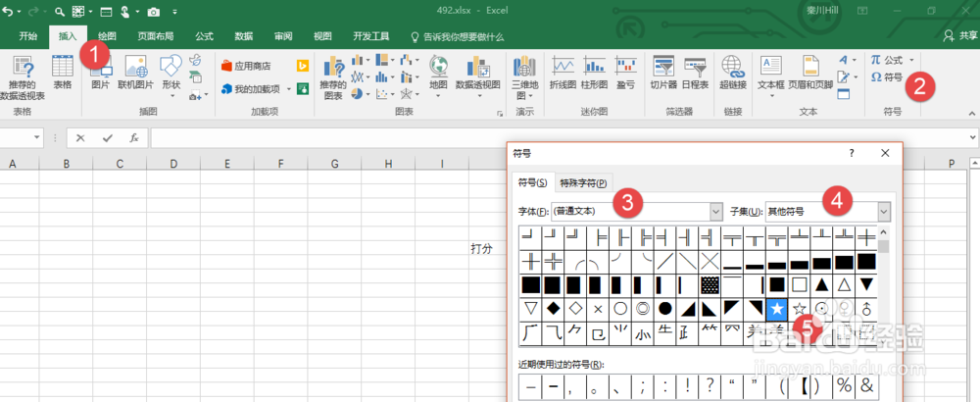This screenshot has height=402, width=980.
Task: Pick the recently used & symbol
Action: click(x=866, y=385)
